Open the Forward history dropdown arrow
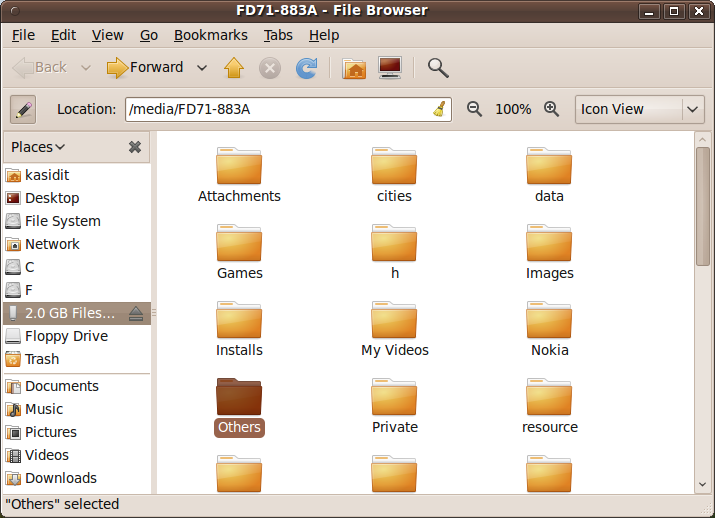This screenshot has height=518, width=715. tap(202, 68)
